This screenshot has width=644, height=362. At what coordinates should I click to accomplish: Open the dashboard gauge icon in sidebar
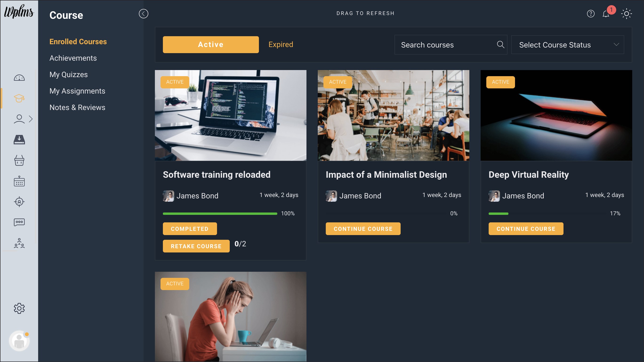point(19,78)
